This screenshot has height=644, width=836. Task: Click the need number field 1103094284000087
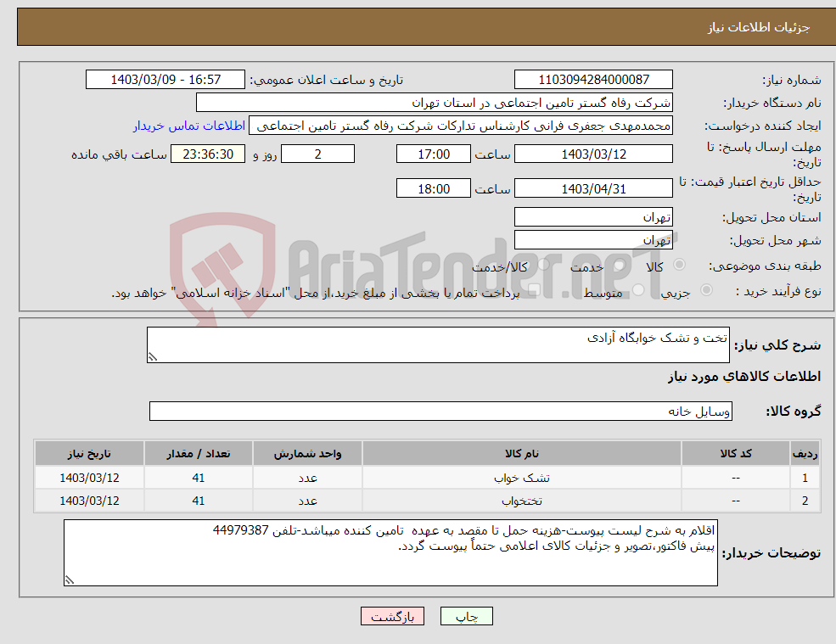(593, 80)
